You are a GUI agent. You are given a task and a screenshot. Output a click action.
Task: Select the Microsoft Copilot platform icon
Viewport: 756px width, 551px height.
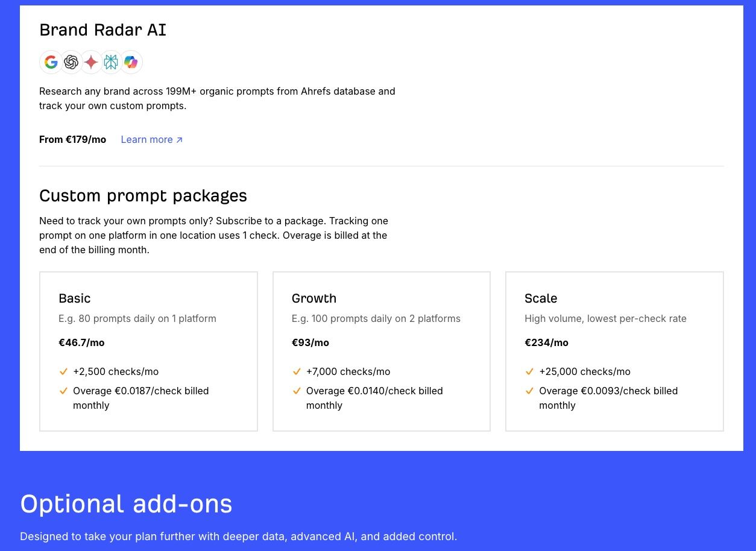point(131,62)
